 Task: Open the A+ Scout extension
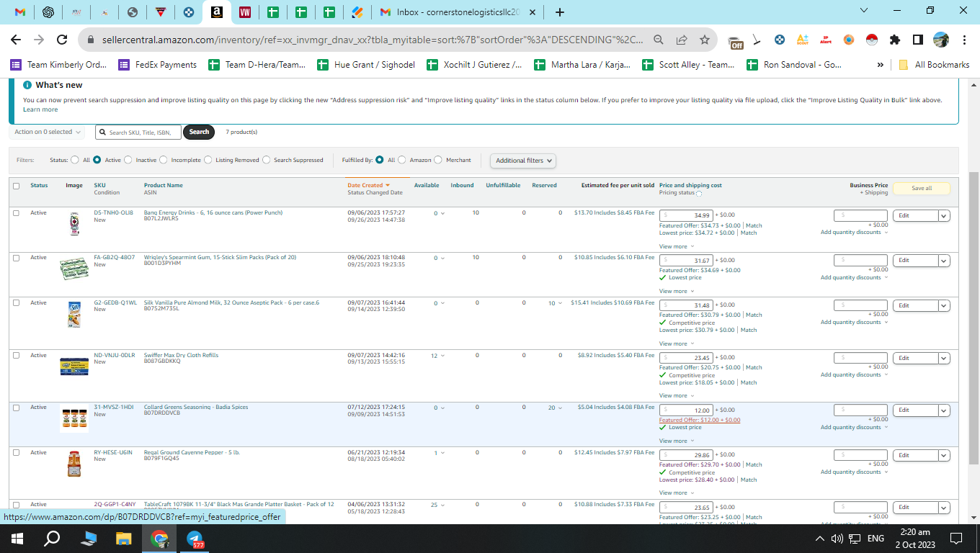click(x=803, y=40)
